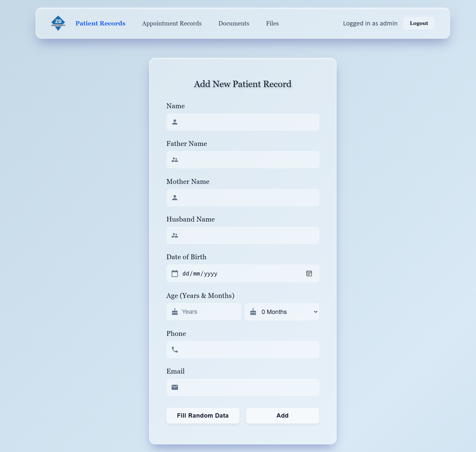Click Fill Random Data button
Viewport: 476px width, 452px height.
(203, 416)
